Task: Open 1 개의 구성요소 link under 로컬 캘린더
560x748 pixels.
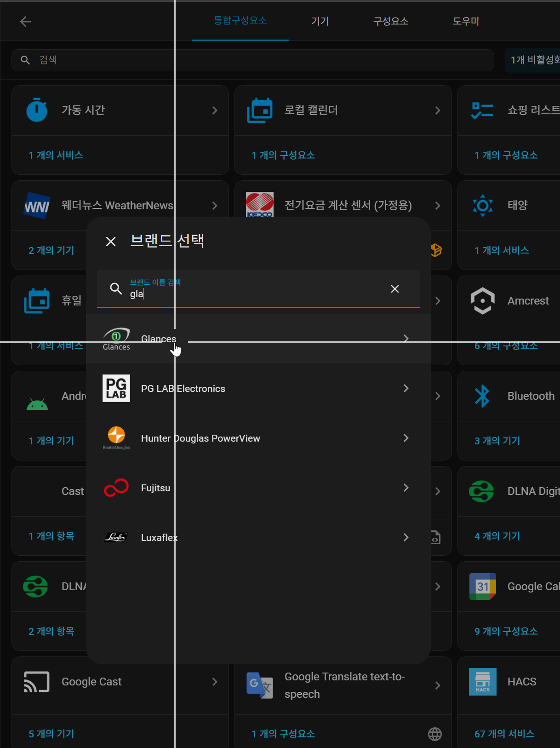Action: [283, 155]
